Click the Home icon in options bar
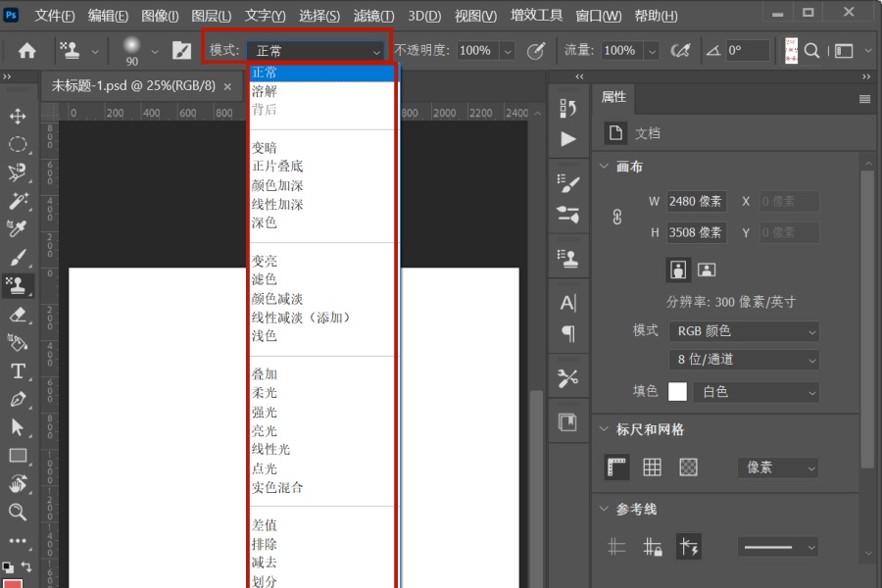Viewport: 882px width, 588px height. pos(26,51)
